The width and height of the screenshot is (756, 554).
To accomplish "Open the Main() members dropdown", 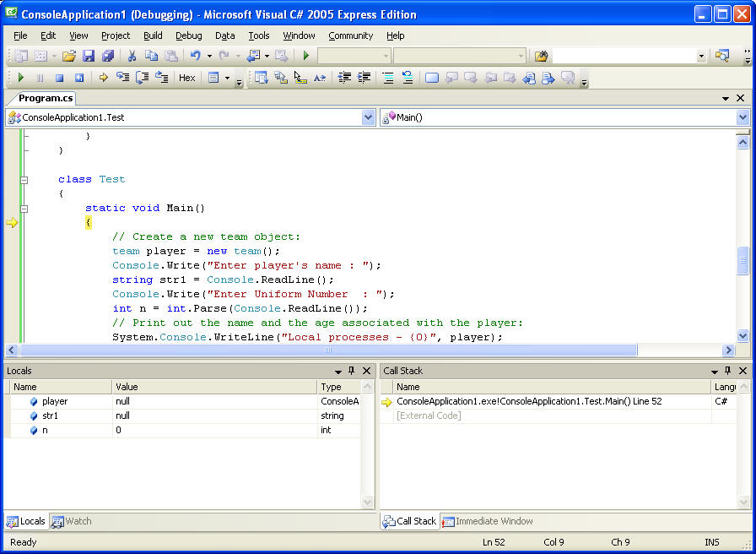I will click(x=742, y=117).
